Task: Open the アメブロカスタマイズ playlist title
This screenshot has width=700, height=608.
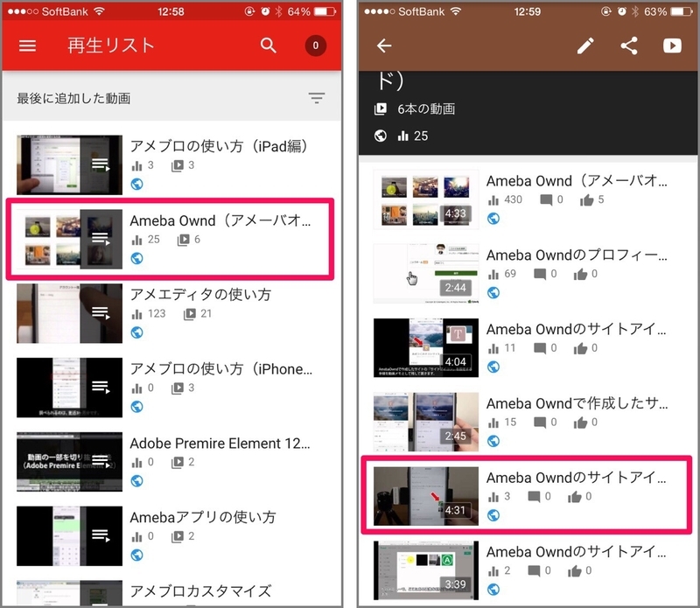Action: coord(200,591)
